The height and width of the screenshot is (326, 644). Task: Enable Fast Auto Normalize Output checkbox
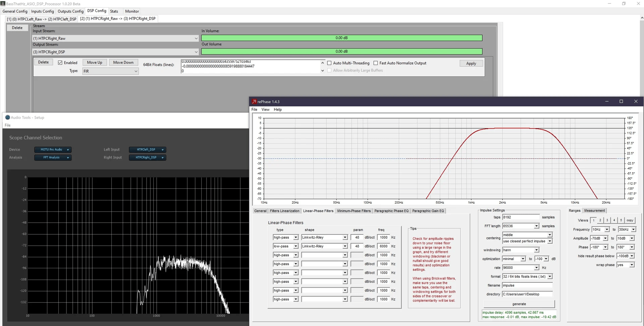tap(376, 63)
